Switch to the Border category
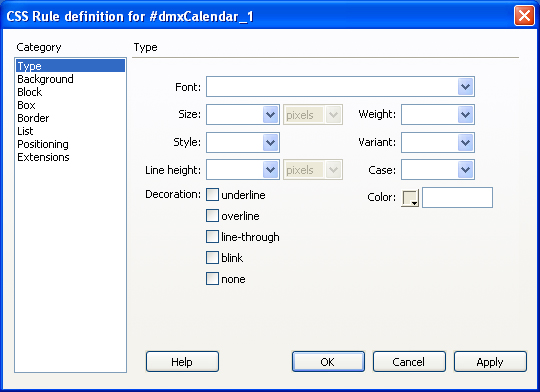Viewport: 540px width, 392px height. point(33,118)
